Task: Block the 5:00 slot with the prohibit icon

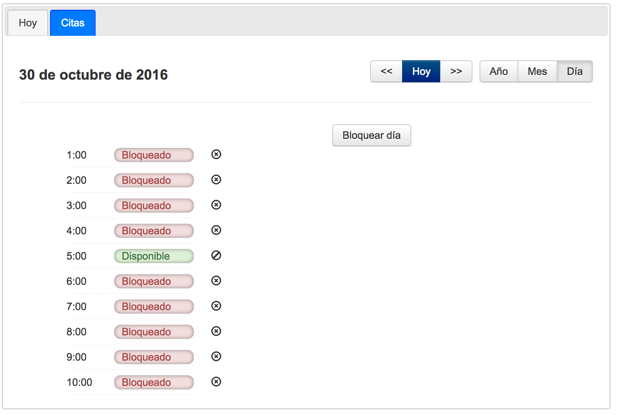Action: [x=216, y=255]
